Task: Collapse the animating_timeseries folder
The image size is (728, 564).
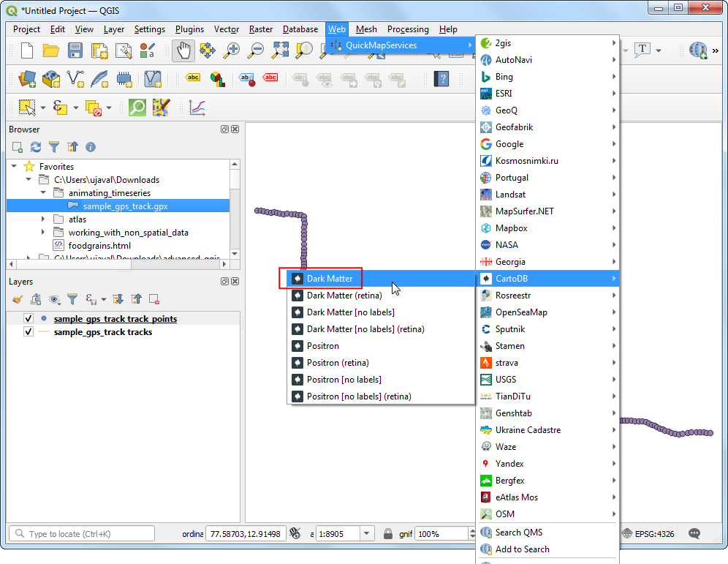Action: click(43, 192)
